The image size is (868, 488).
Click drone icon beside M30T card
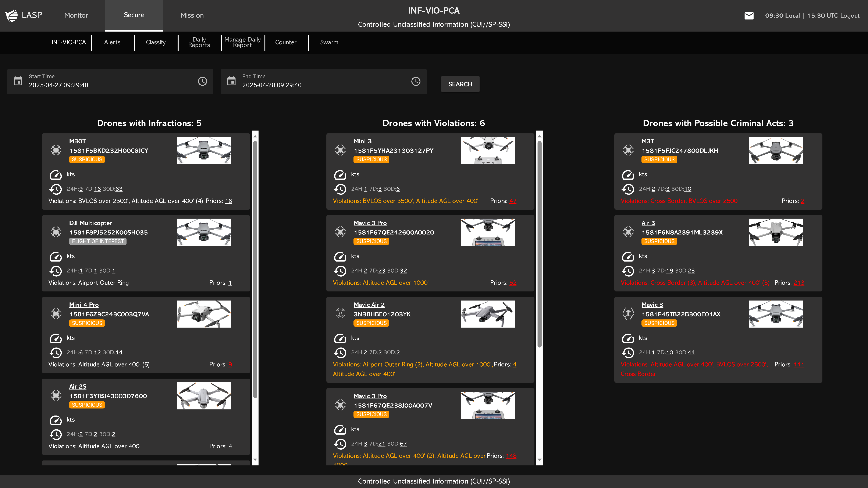coord(56,150)
